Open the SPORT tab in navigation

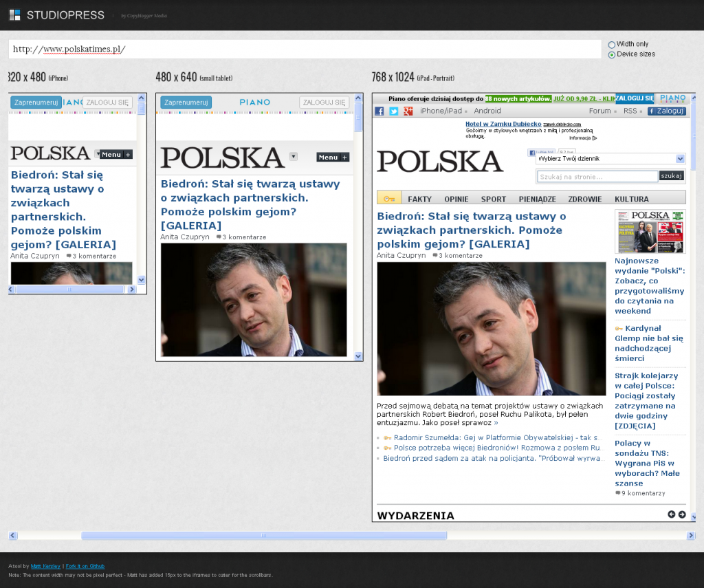tap(493, 199)
